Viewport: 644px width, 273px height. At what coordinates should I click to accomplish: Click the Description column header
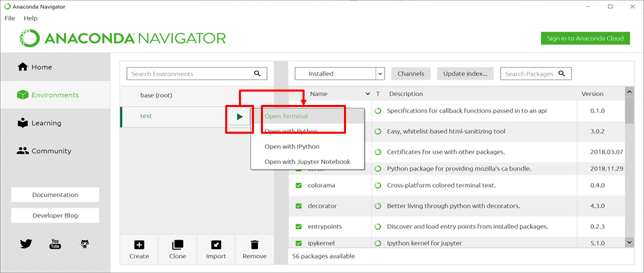click(406, 94)
